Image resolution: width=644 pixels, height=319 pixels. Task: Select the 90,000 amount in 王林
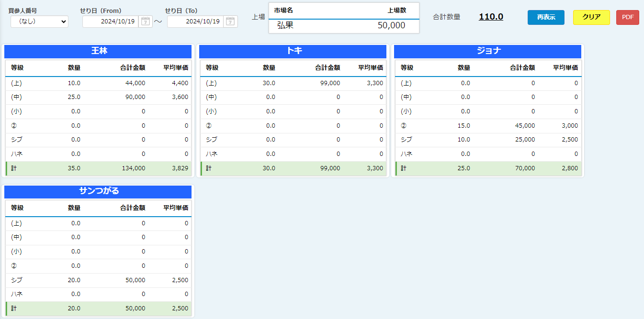[136, 98]
